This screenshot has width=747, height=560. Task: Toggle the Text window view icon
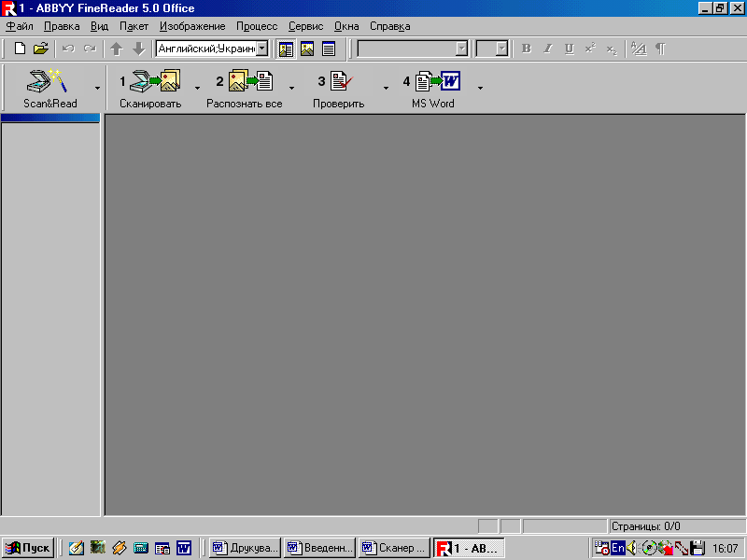[329, 49]
